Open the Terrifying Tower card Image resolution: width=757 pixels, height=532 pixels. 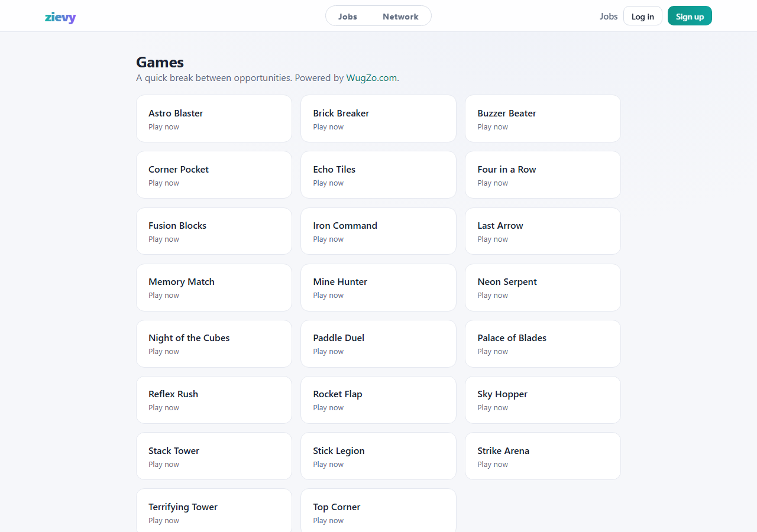pyautogui.click(x=214, y=511)
